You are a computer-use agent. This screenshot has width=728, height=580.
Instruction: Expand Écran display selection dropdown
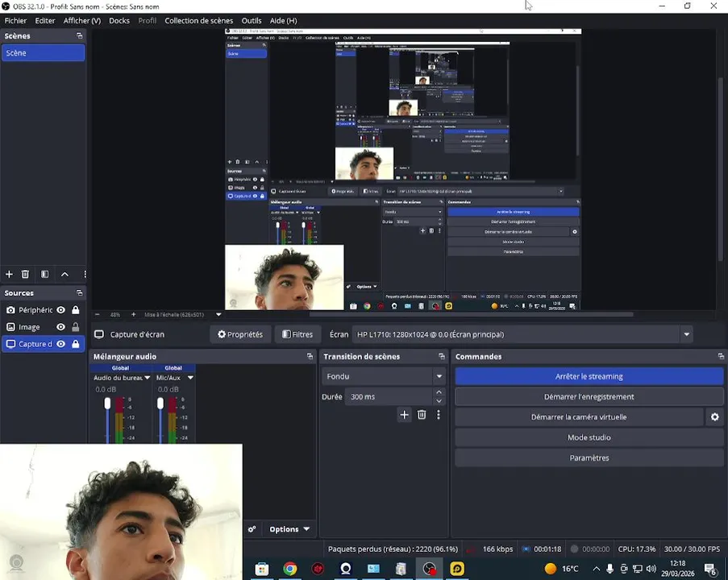click(x=687, y=334)
